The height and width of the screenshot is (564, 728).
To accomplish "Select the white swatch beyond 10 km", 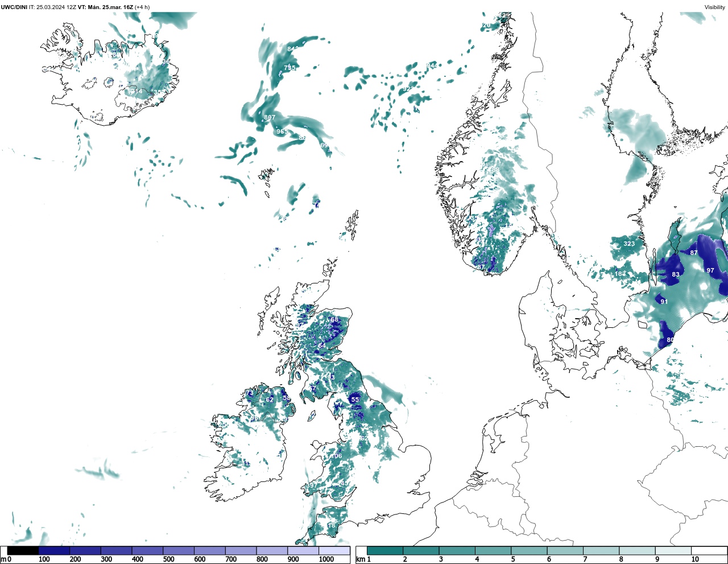I will click(709, 550).
